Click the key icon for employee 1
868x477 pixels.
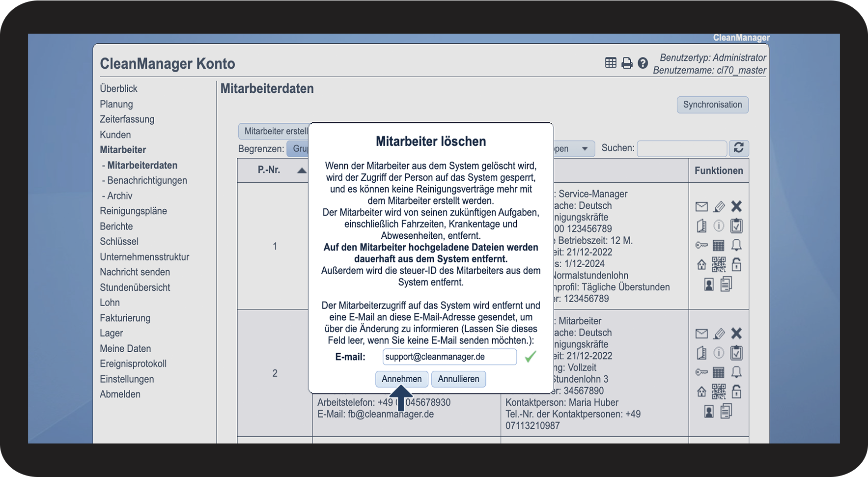click(x=701, y=245)
